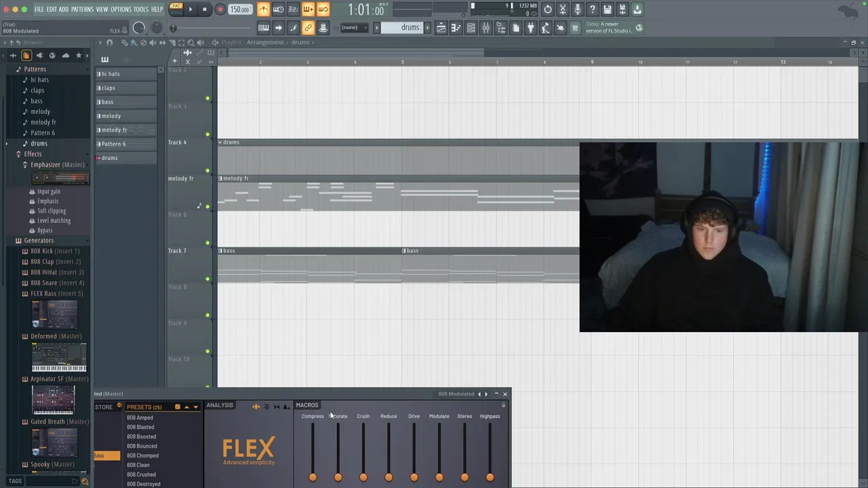Image resolution: width=868 pixels, height=488 pixels.
Task: Open the Mixer view icon
Action: tap(486, 28)
